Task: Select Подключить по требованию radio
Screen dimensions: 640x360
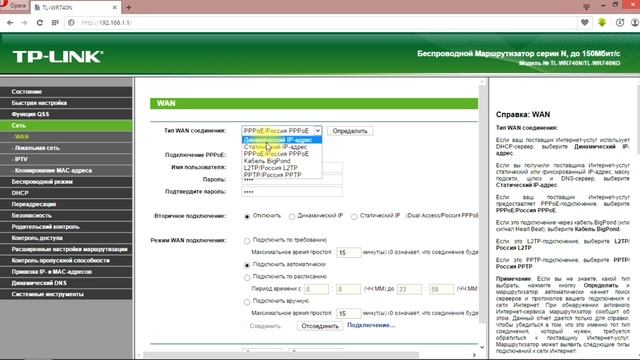Action: tap(247, 241)
